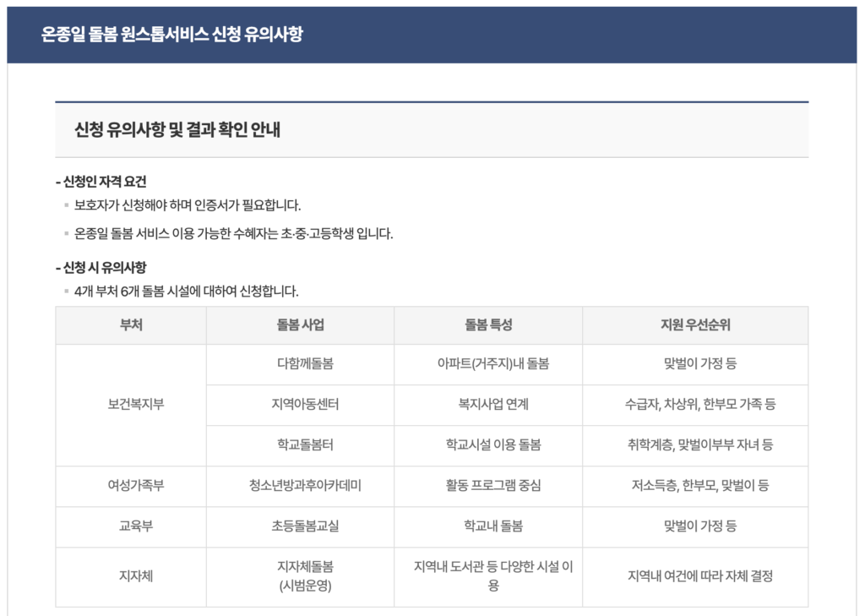Click the 학교시설 이용 돌봄 cell
Screen dimensions: 865x616
[x=488, y=445]
